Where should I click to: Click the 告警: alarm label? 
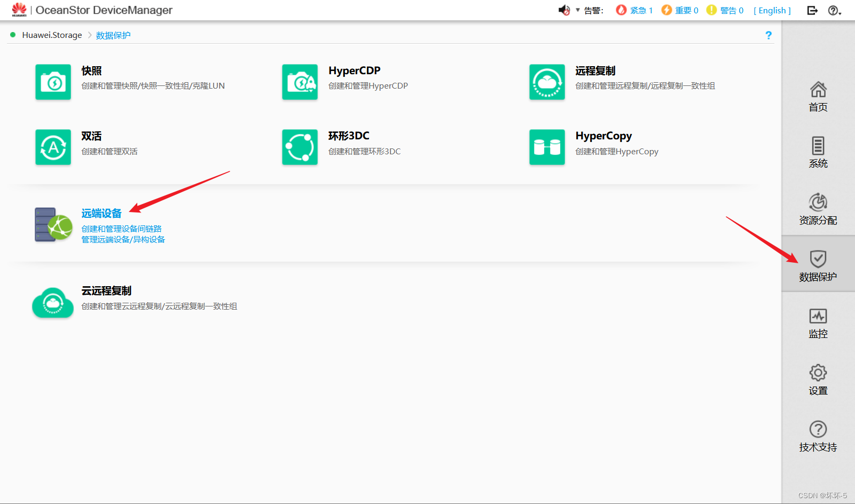click(x=593, y=10)
